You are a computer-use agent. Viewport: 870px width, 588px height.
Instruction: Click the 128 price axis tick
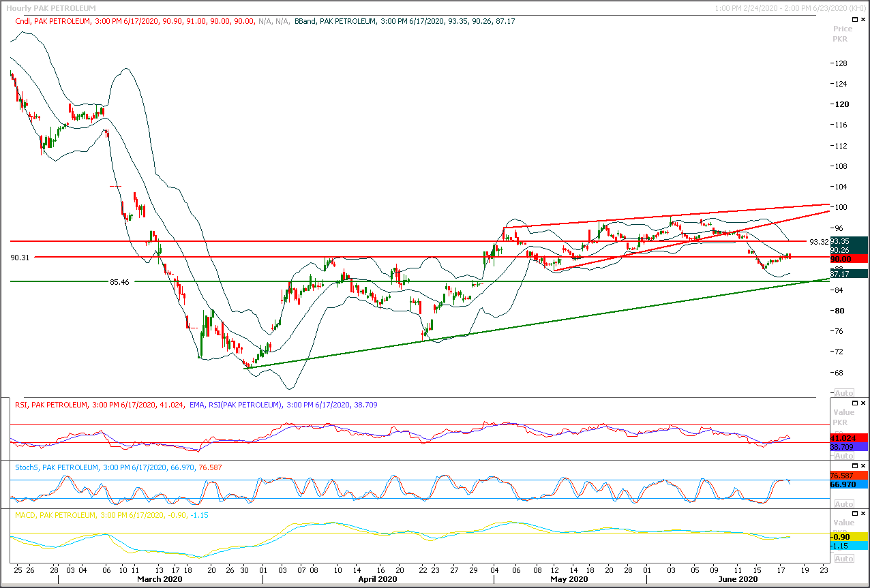point(841,63)
